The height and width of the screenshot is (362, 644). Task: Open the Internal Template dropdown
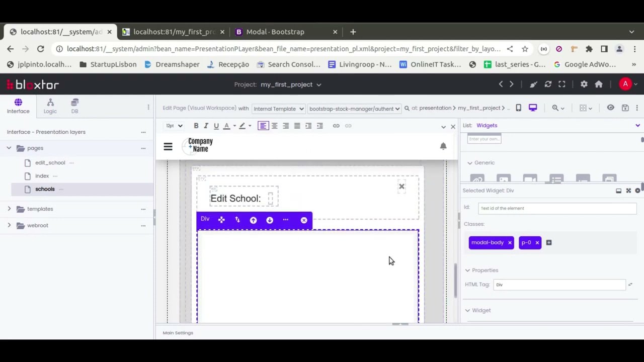[x=278, y=109]
